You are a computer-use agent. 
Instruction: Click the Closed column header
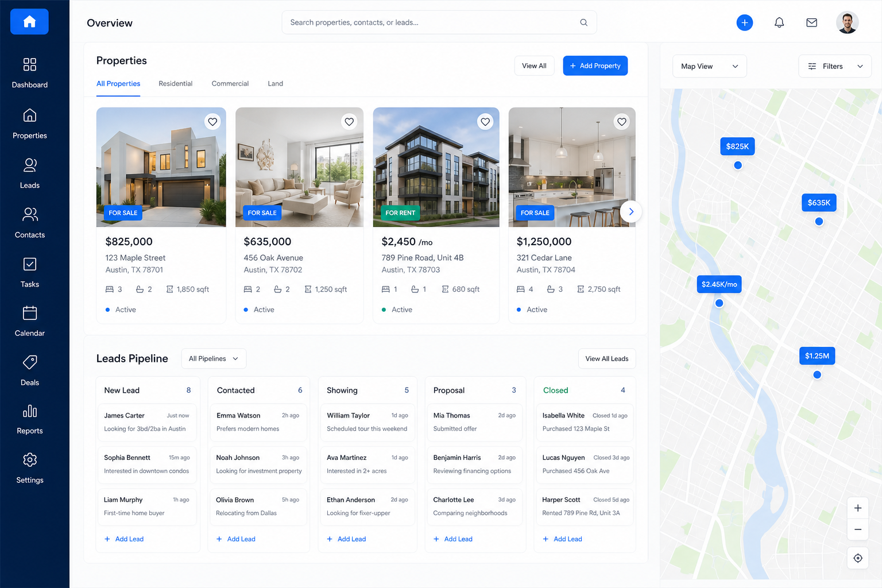point(555,390)
